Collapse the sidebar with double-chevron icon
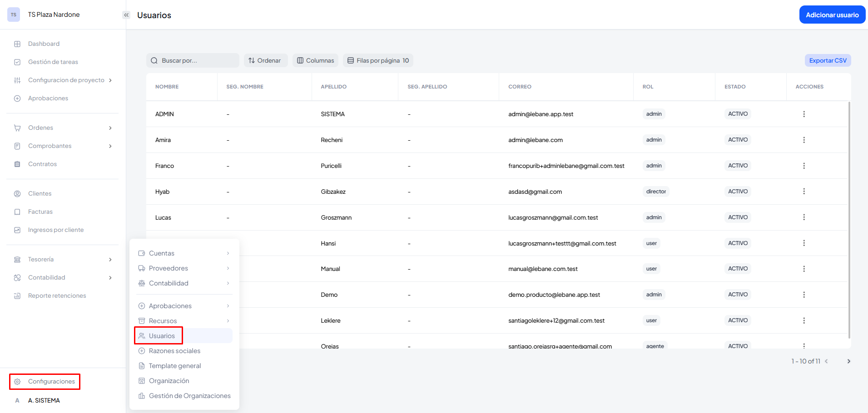The height and width of the screenshot is (413, 868). [126, 15]
